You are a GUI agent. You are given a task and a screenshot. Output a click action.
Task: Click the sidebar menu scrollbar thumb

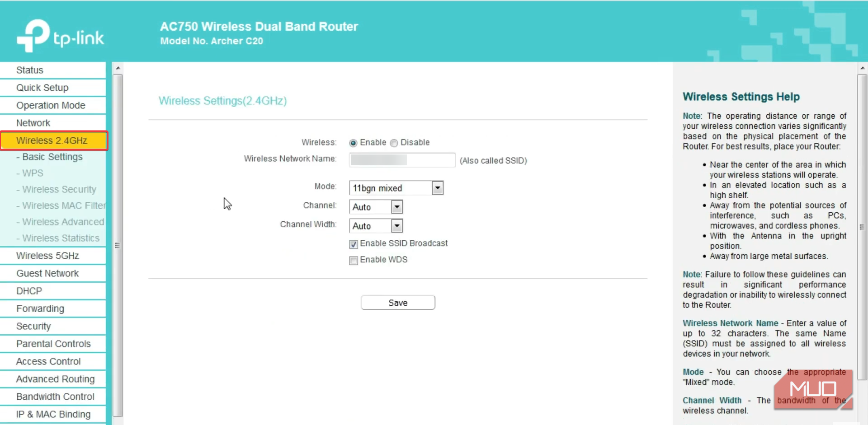click(x=118, y=246)
